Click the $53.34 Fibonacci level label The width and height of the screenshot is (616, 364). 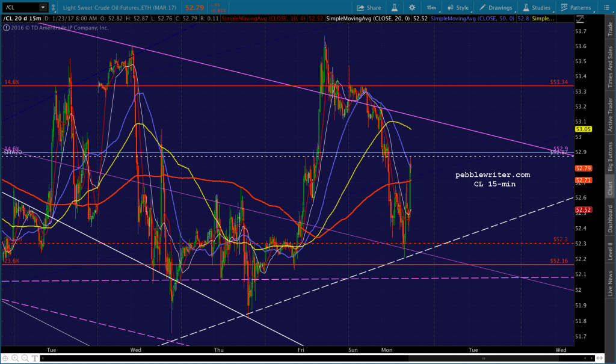[x=559, y=82]
